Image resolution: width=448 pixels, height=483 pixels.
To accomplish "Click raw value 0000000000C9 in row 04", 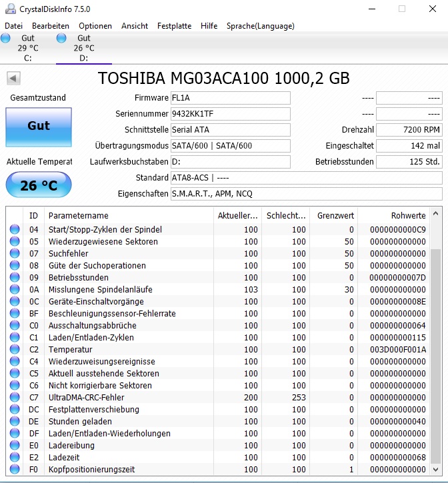I will [x=398, y=230].
